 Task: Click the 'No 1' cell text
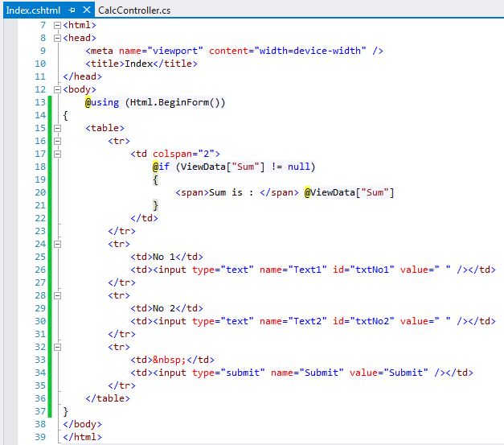coord(164,257)
